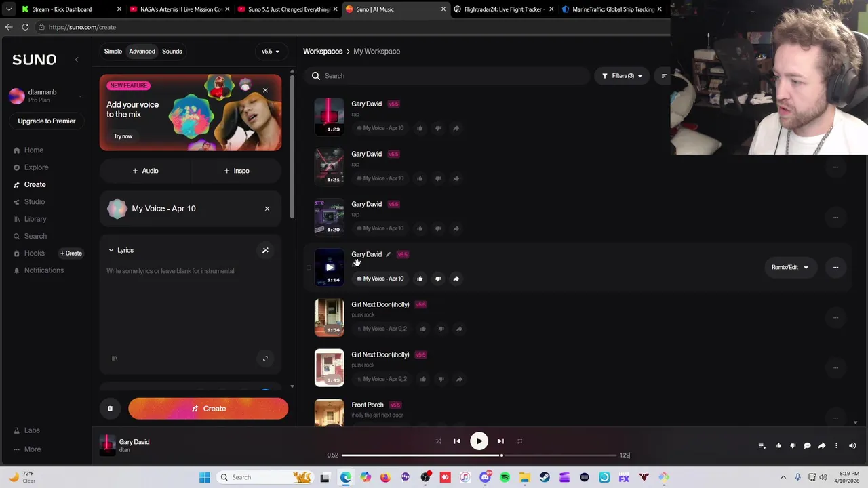
Task: Open comments in player bar
Action: 807,446
